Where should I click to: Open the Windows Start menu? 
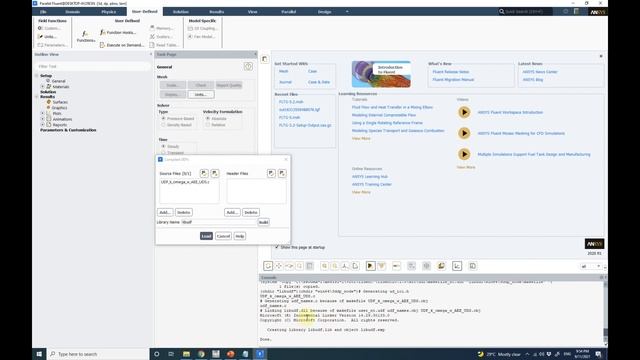(x=39, y=354)
